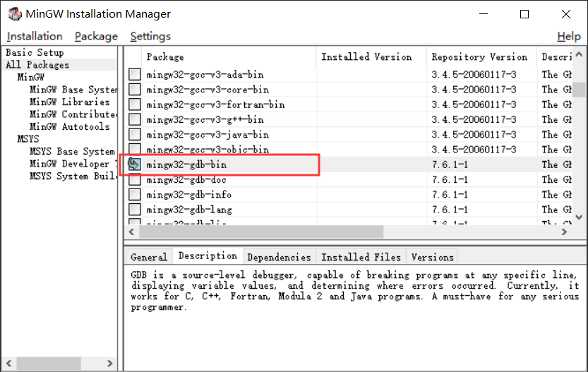Switch to the Versions tab
588x372 pixels.
[432, 257]
